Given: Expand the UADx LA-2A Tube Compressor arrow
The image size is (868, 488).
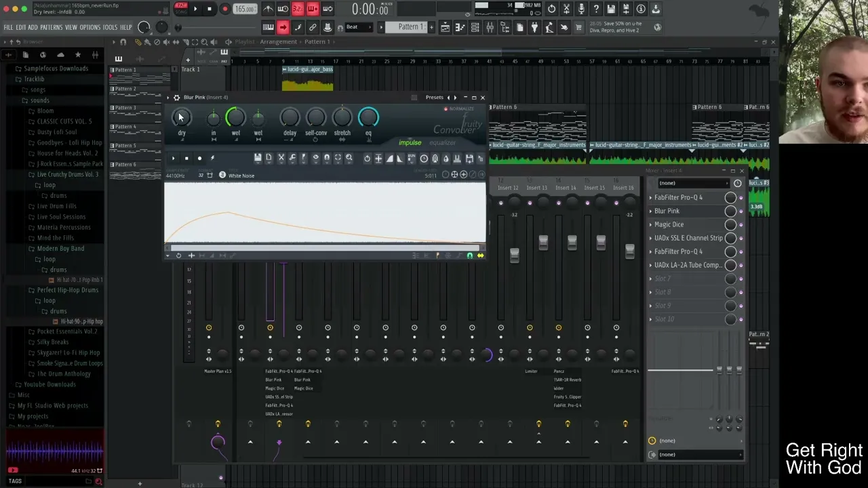Looking at the screenshot, I should 650,266.
